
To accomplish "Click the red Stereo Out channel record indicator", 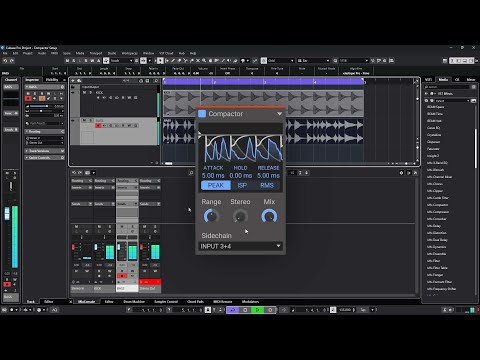I will [150, 282].
